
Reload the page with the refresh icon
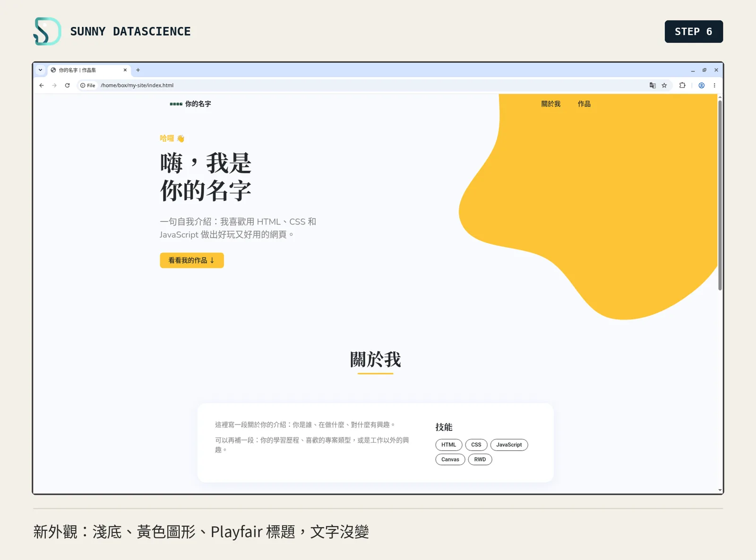pos(68,86)
